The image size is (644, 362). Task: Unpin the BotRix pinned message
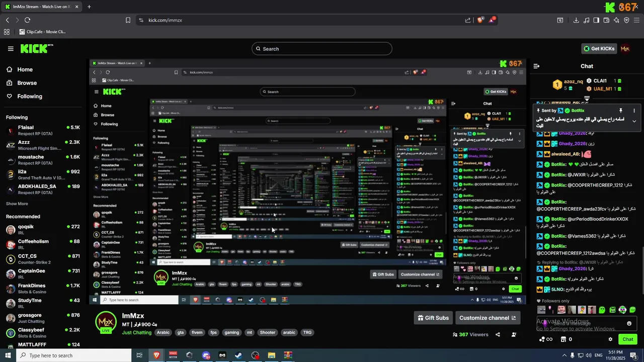621,111
